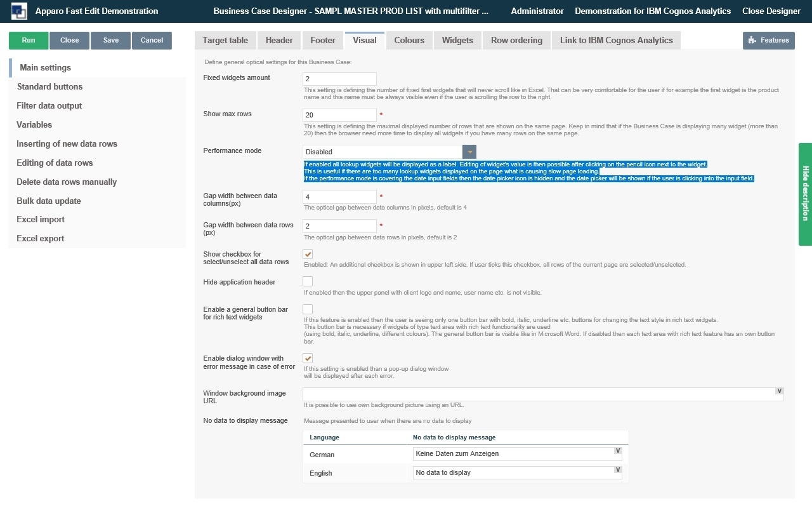812x508 pixels.
Task: Open the Features button
Action: point(769,41)
